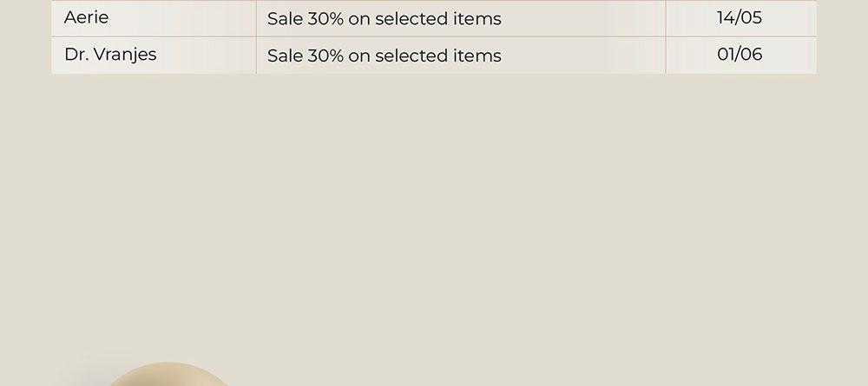The height and width of the screenshot is (386, 868).
Task: Click the word "on" in the Dr. Vranjes row
Action: (359, 57)
